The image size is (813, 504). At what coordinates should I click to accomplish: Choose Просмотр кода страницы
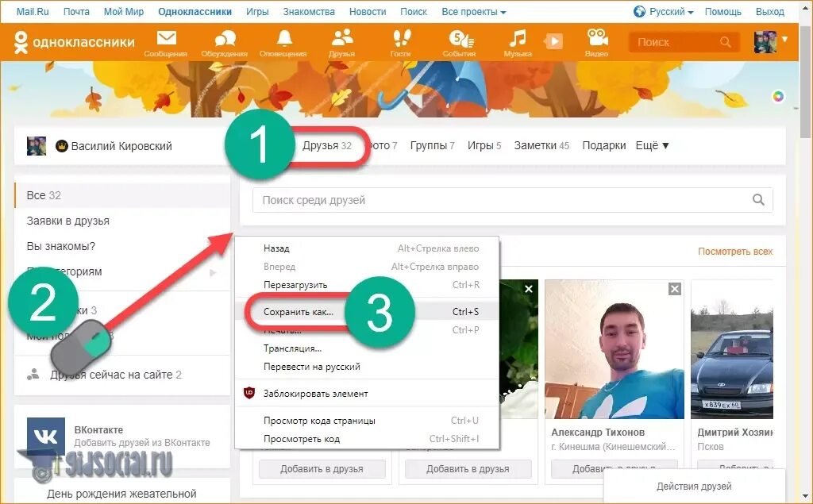(x=367, y=421)
